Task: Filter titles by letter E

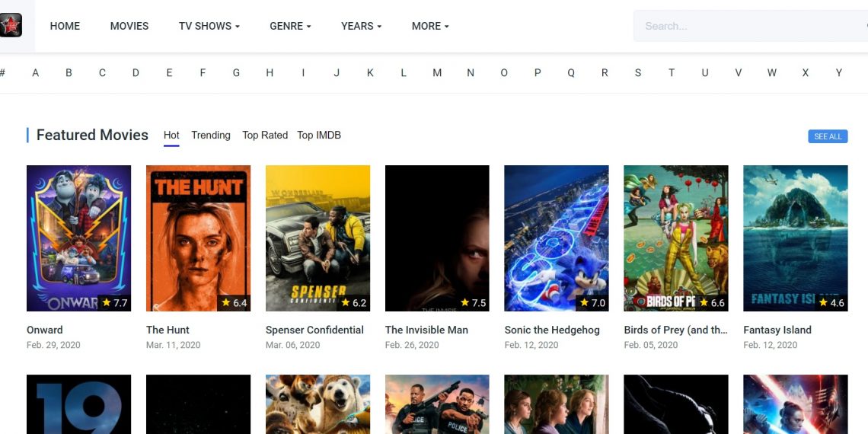Action: (x=169, y=72)
